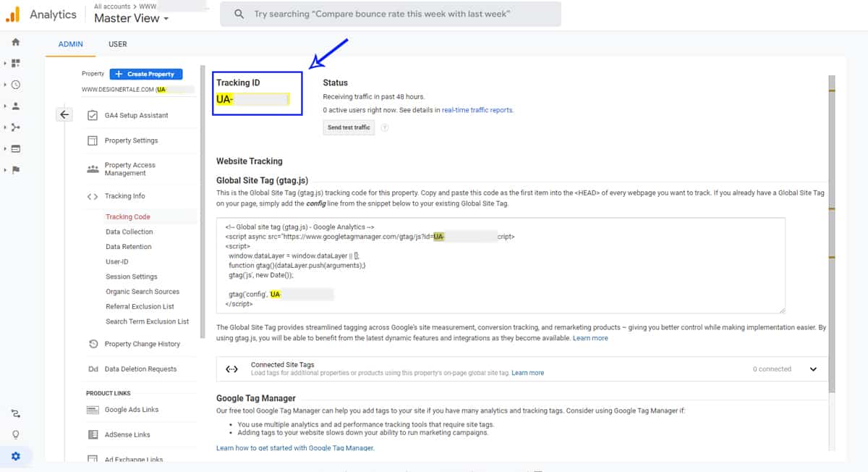Image resolution: width=868 pixels, height=472 pixels.
Task: Select the ADMIN tab
Action: coord(71,44)
